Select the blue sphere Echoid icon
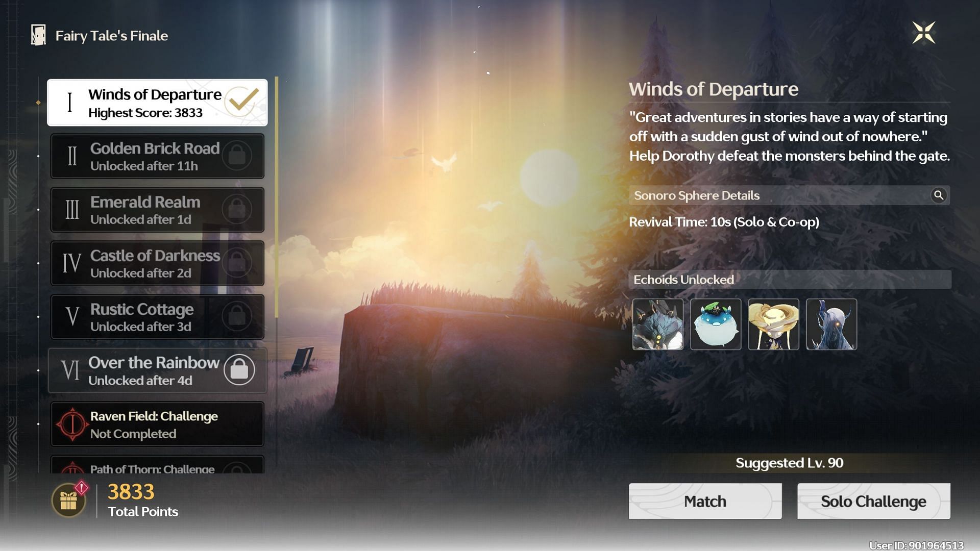Image resolution: width=980 pixels, height=551 pixels. pos(715,324)
